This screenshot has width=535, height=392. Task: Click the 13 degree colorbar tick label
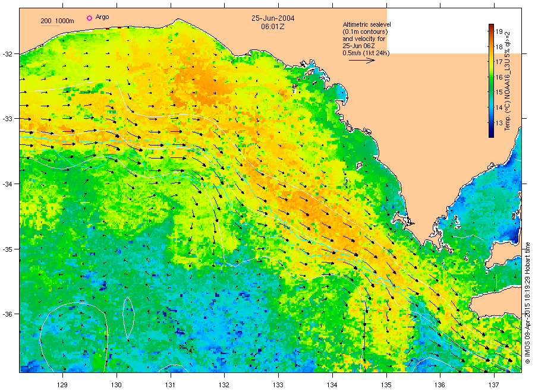click(499, 123)
